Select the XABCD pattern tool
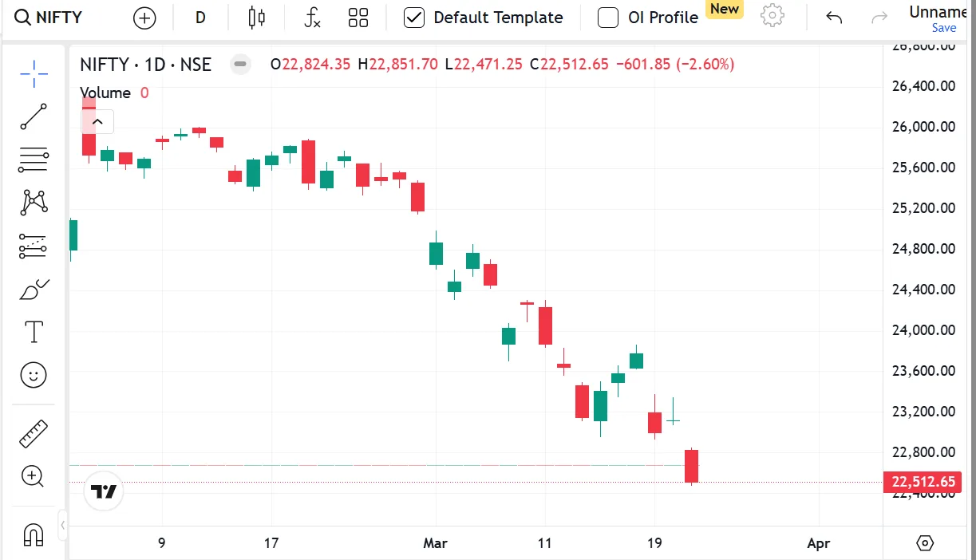Image resolution: width=976 pixels, height=560 pixels. coord(33,203)
